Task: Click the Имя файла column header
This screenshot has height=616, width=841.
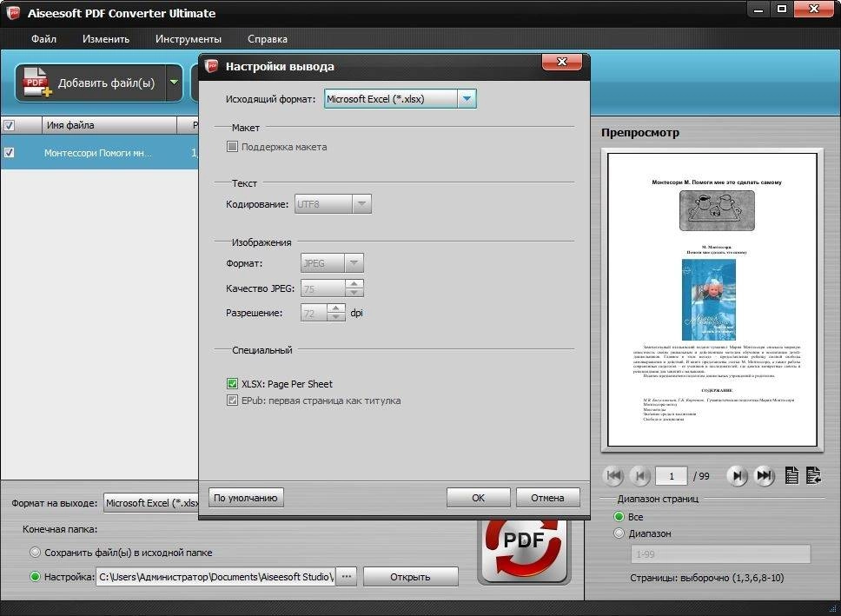Action: click(109, 125)
